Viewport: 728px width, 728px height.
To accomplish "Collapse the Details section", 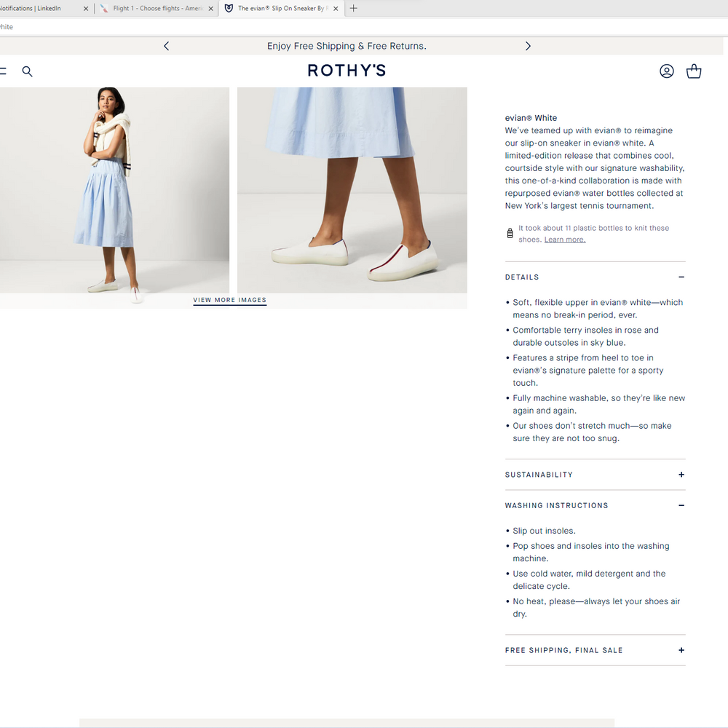I will [595, 277].
